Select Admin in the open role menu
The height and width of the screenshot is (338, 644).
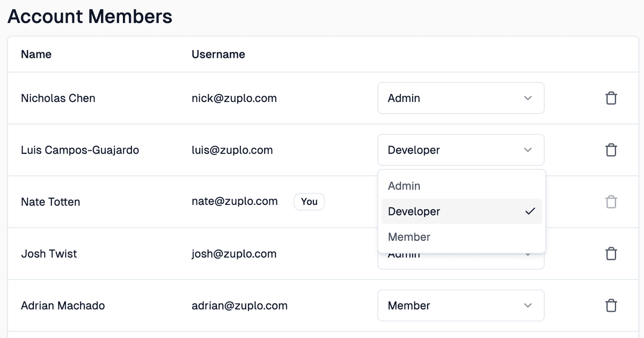tap(404, 186)
